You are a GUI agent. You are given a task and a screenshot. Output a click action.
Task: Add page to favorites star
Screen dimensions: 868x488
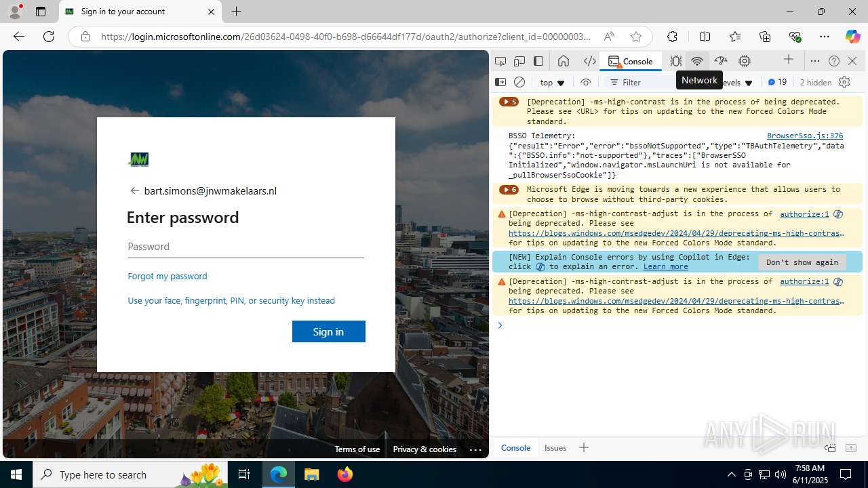pos(635,37)
